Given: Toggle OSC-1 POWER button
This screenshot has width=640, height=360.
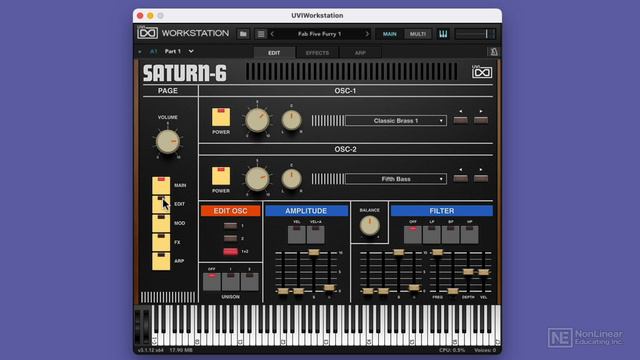Looking at the screenshot, I should click(221, 118).
